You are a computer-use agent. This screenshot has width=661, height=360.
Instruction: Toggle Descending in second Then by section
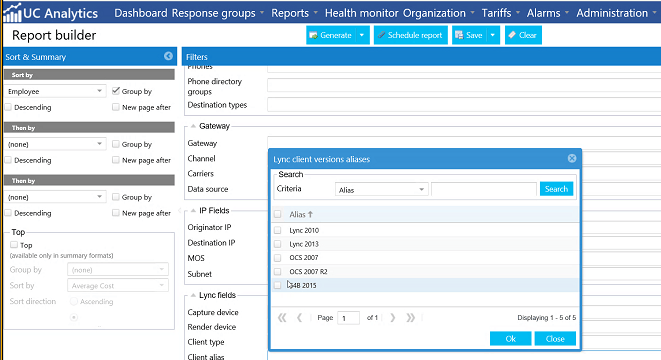click(8, 213)
